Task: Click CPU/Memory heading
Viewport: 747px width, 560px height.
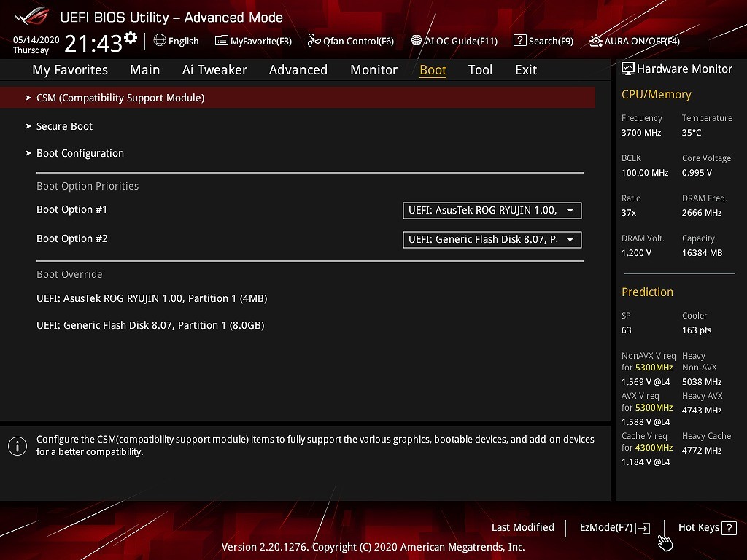Action: 656,94
